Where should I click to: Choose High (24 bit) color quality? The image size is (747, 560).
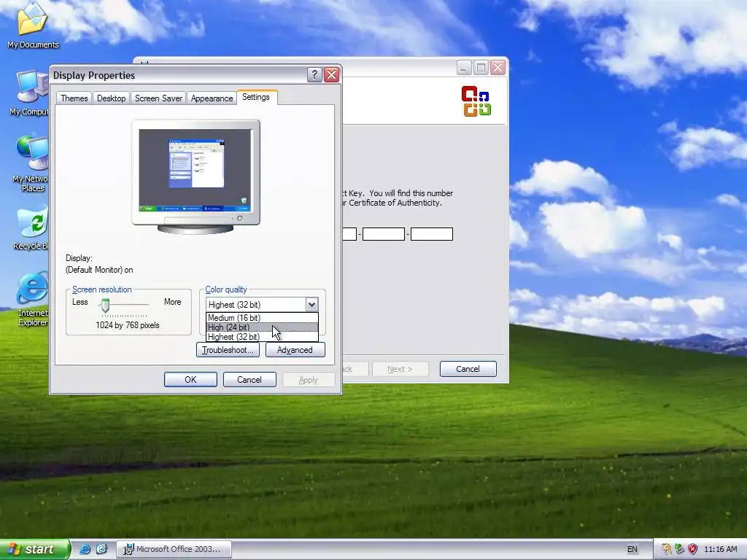[262, 327]
